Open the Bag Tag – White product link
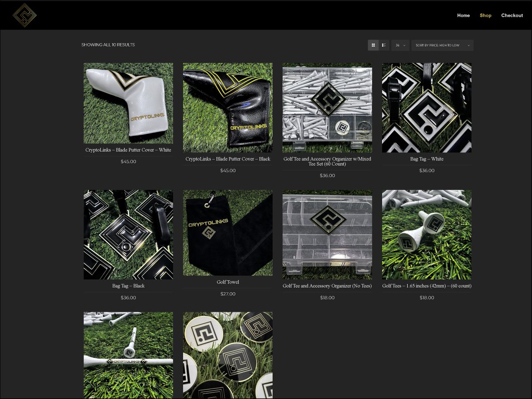 pos(426,159)
